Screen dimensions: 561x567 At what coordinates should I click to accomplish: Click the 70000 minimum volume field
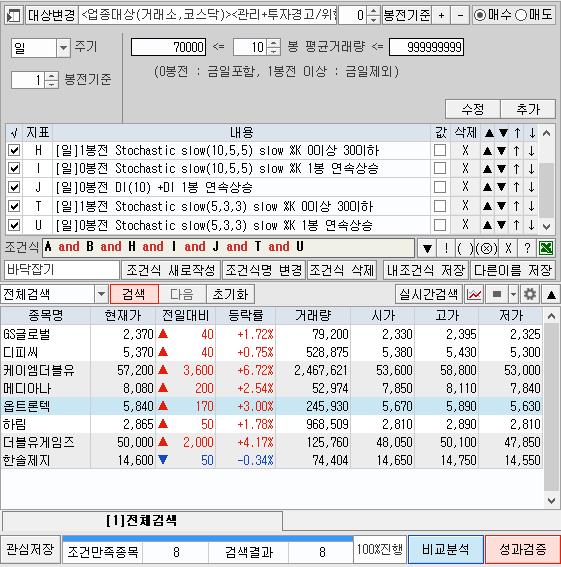169,47
